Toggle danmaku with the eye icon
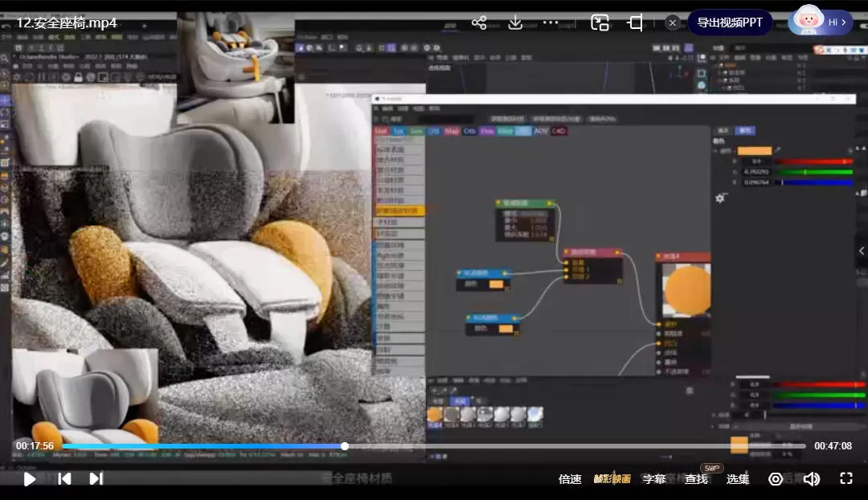 coord(776,478)
